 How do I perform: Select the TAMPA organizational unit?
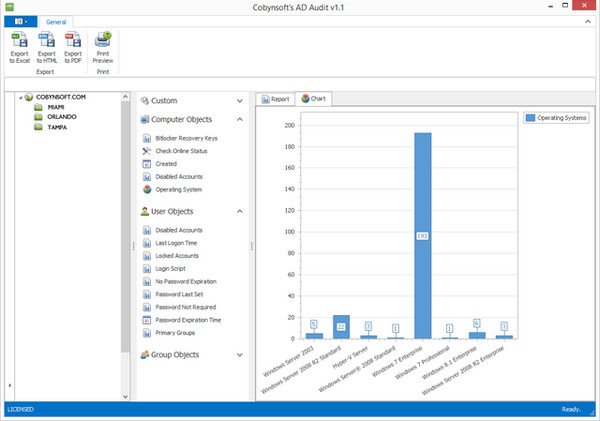(57, 127)
